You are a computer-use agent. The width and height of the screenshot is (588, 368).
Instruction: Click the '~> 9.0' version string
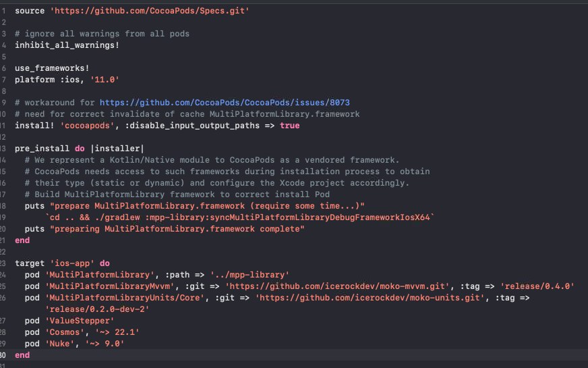tap(105, 344)
